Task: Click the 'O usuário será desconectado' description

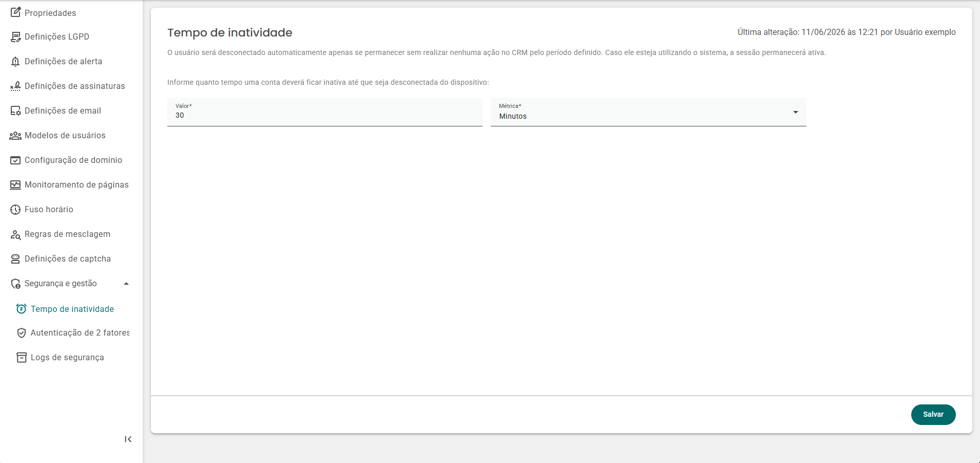Action: coord(496,52)
